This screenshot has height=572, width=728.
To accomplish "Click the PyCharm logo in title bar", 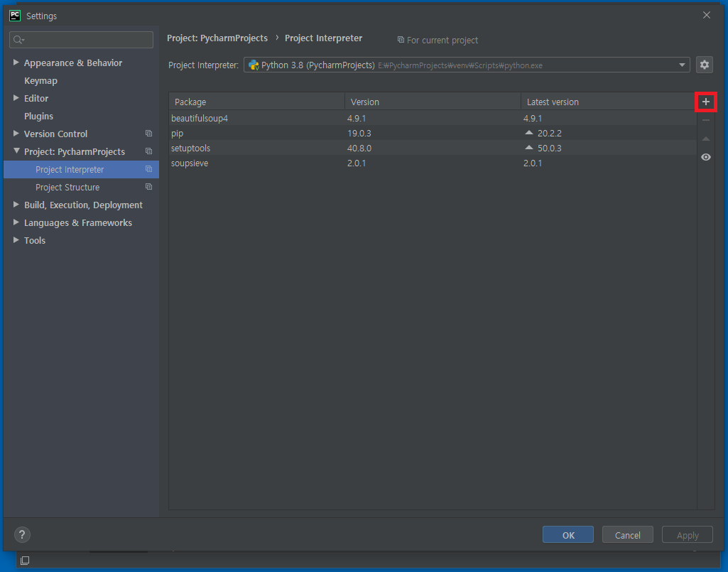I will pyautogui.click(x=15, y=16).
